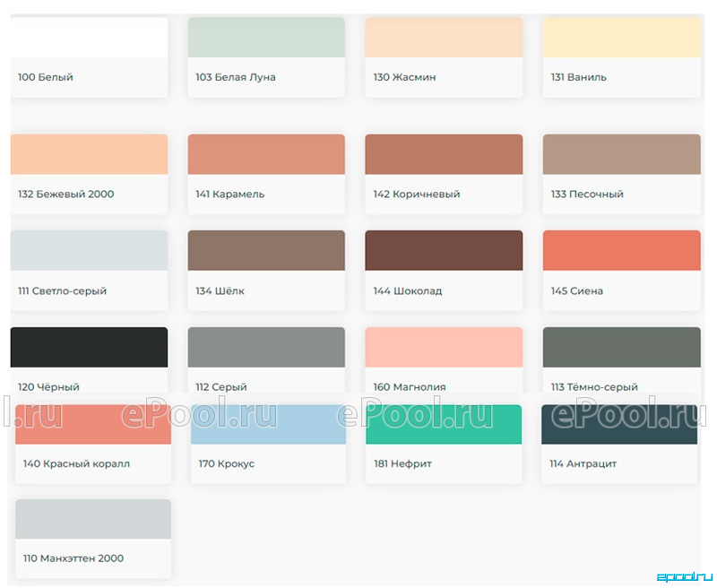Viewport: 717px width, 588px height.
Task: Select the 103 Белая Луна color swatch
Action: pos(266,37)
